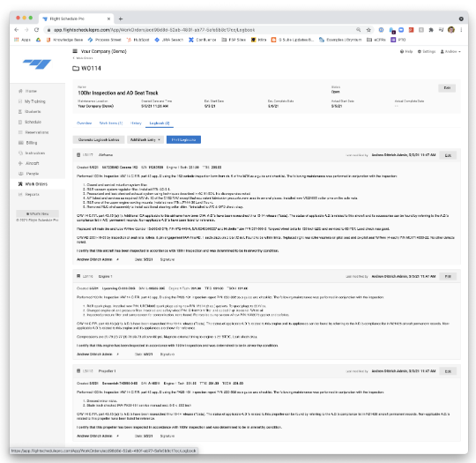
Task: Switch to the Overview tab
Action: coord(84,123)
